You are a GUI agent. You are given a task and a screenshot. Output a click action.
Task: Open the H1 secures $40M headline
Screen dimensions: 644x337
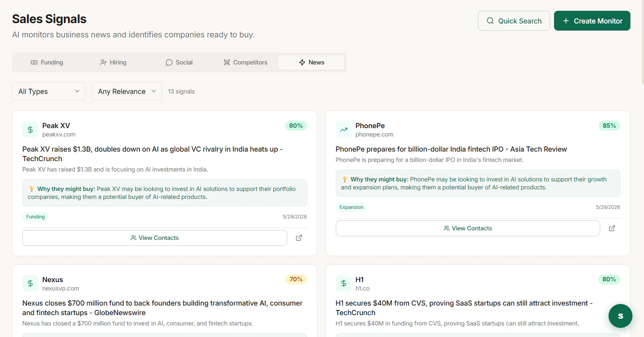click(x=464, y=308)
